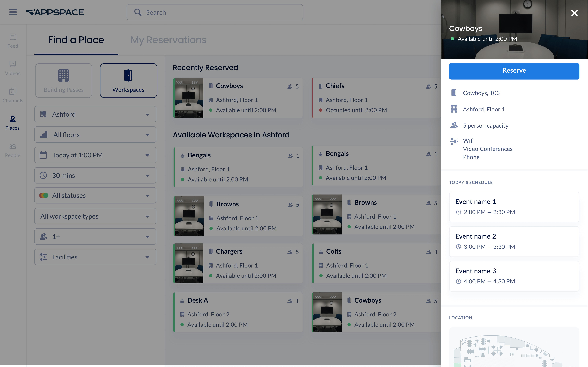Expand the 30 mins duration dropdown
Viewport: 588px width, 367px height.
[x=95, y=175]
